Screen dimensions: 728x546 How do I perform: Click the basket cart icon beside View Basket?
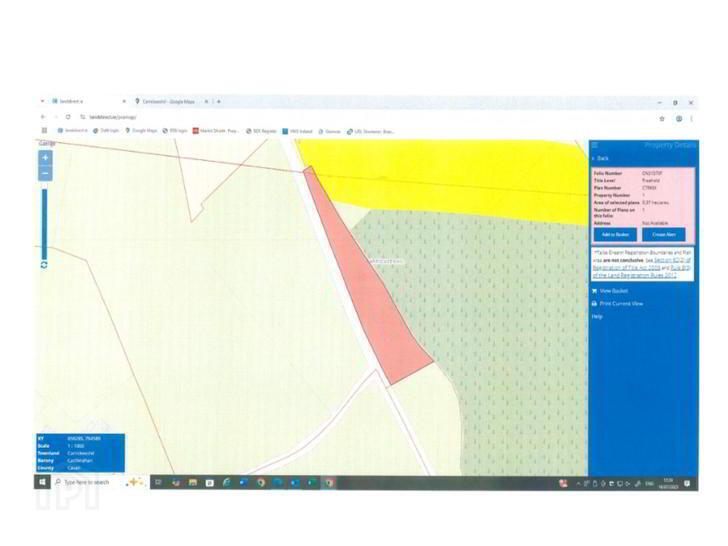point(594,291)
